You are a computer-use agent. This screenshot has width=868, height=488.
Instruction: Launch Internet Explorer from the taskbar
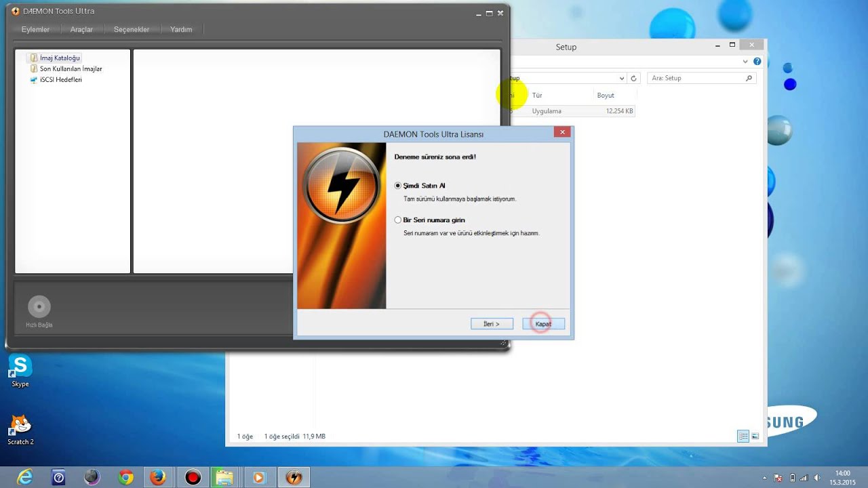point(24,477)
